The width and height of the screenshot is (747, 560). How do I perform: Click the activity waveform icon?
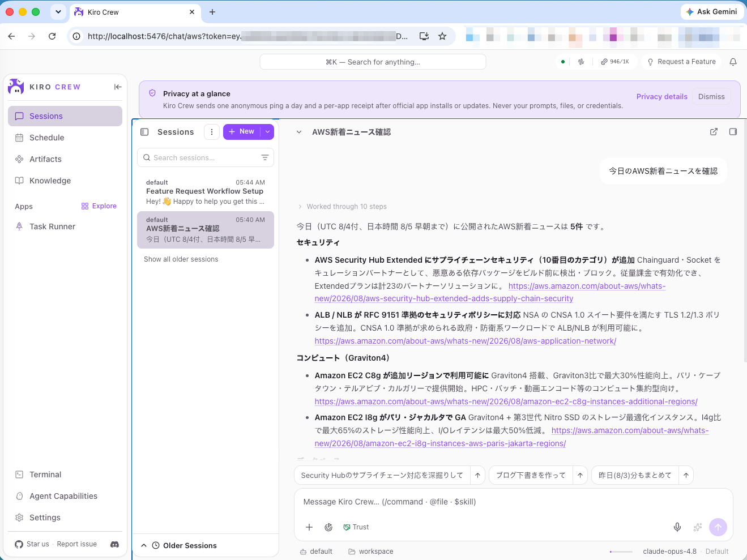coord(581,62)
